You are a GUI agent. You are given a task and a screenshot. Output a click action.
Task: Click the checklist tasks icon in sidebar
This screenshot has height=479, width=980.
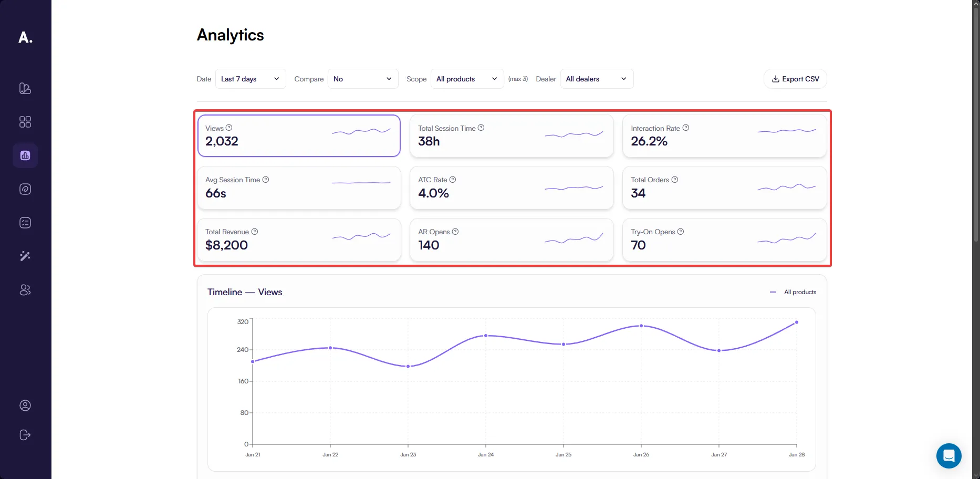coord(25,223)
